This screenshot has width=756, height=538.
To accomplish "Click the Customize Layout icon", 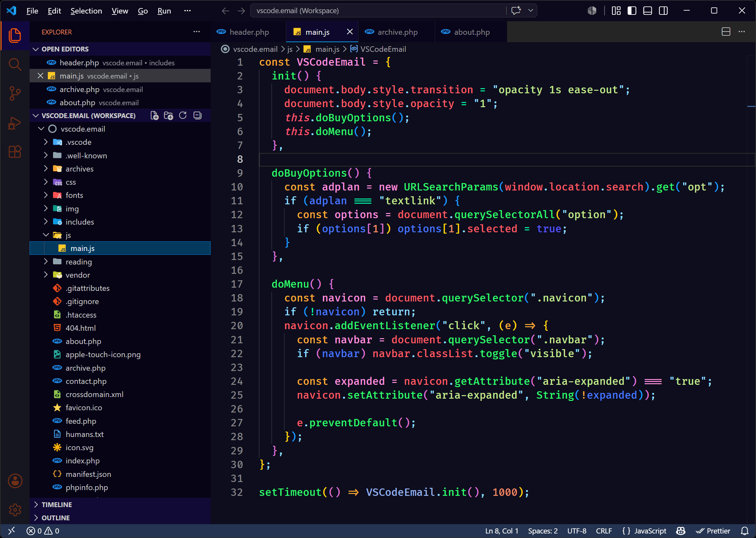I will (x=616, y=11).
